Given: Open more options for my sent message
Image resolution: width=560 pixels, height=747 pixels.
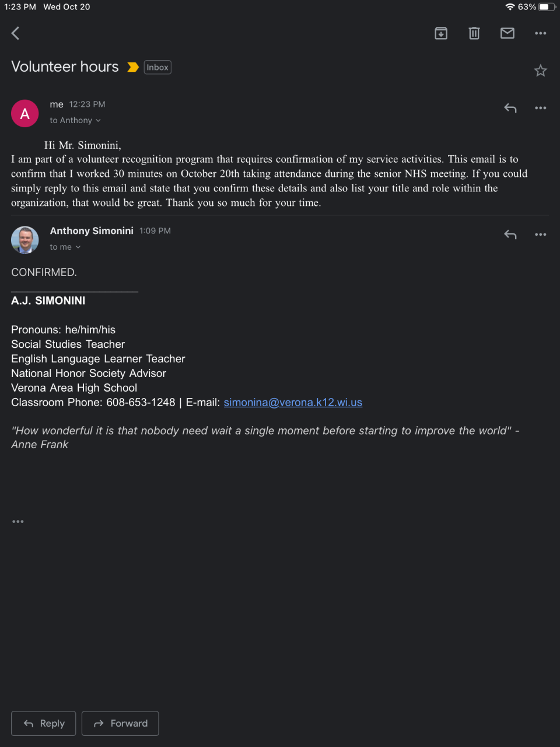Looking at the screenshot, I should point(541,108).
